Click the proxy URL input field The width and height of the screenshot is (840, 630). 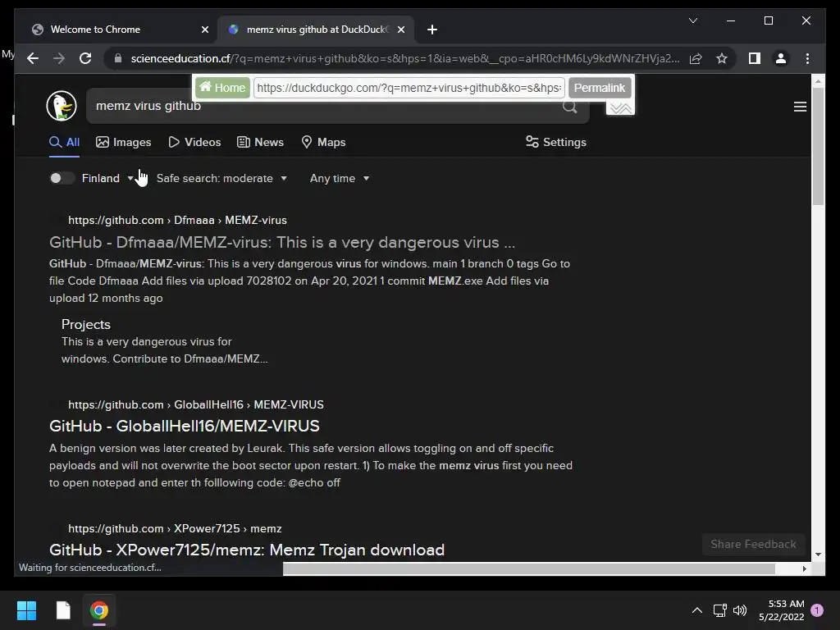(409, 88)
